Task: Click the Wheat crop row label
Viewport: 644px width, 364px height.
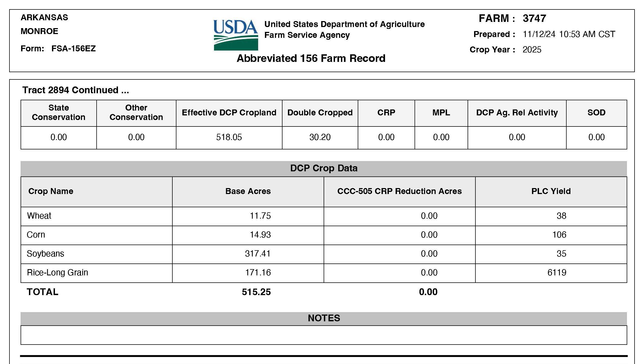Action: (x=39, y=216)
